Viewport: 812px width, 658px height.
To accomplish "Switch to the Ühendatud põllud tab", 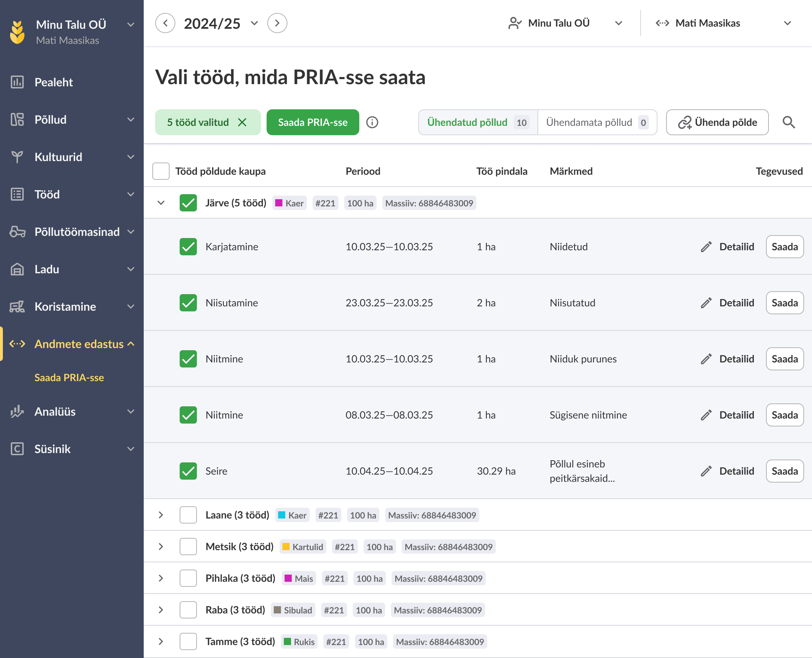I will (x=478, y=122).
